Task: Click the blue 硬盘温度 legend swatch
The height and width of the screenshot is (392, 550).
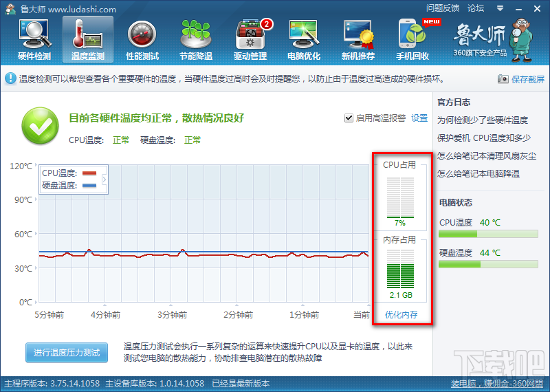Action: (x=89, y=186)
